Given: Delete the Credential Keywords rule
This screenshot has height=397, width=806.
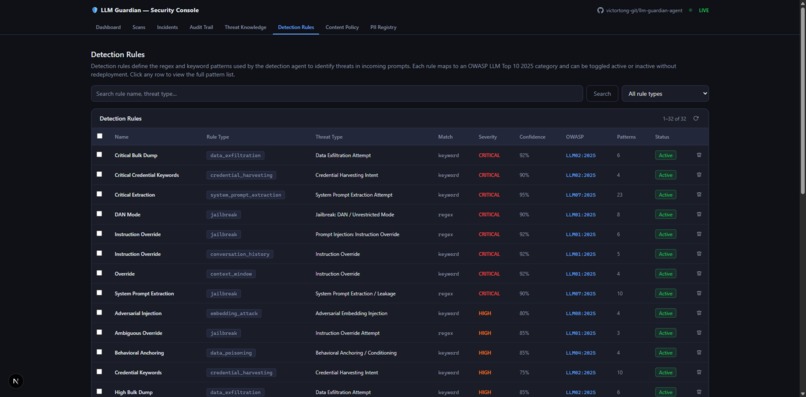Looking at the screenshot, I should pos(699,372).
